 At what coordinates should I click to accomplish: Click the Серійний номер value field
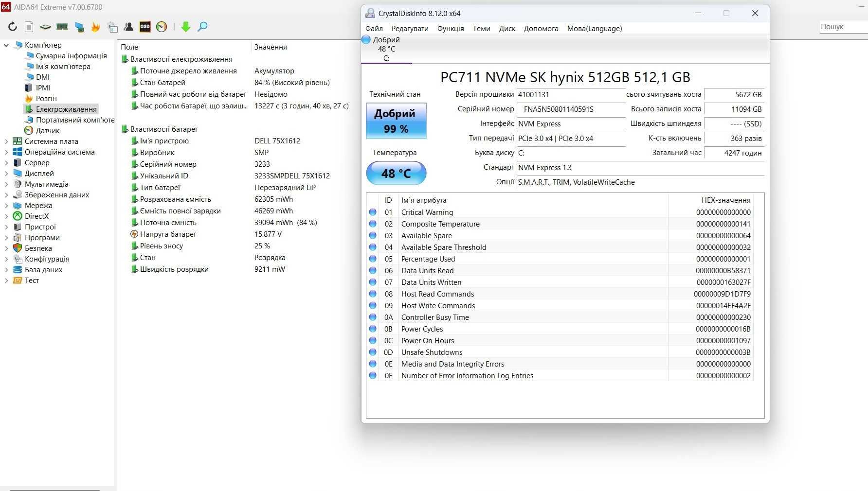point(571,109)
